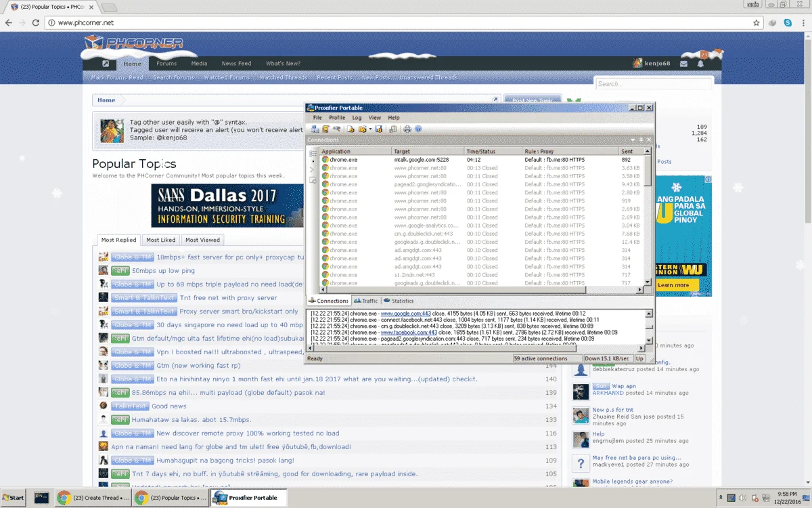Screen dimensions: 812x508
Task: Click the PHCorner search input field
Action: tap(654, 84)
